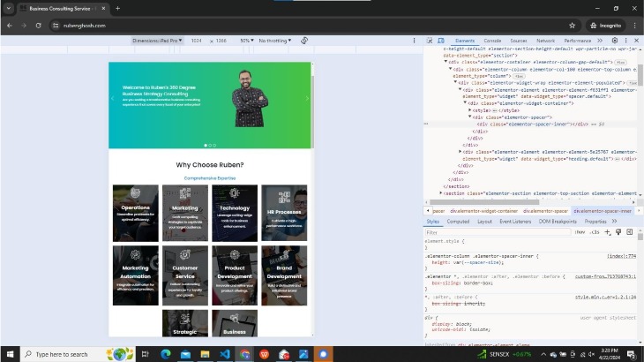Add new style rule plus icon
Image resolution: width=644 pixels, height=362 pixels.
pyautogui.click(x=608, y=232)
